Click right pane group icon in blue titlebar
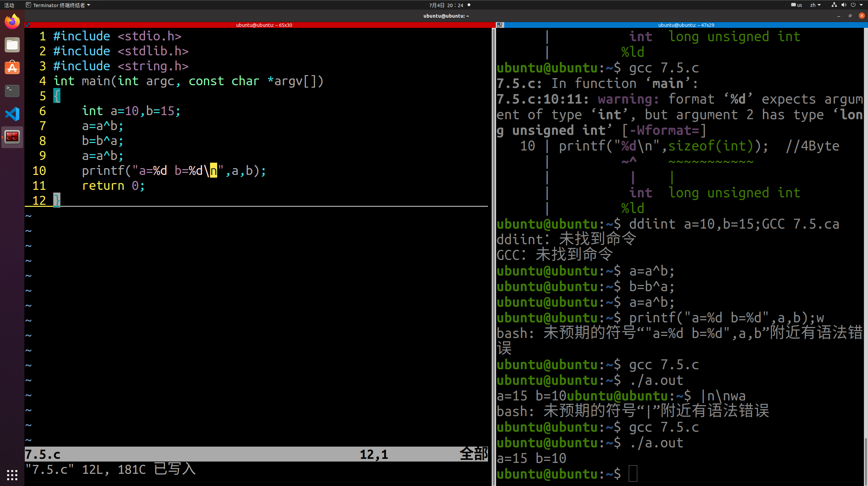 (x=499, y=25)
